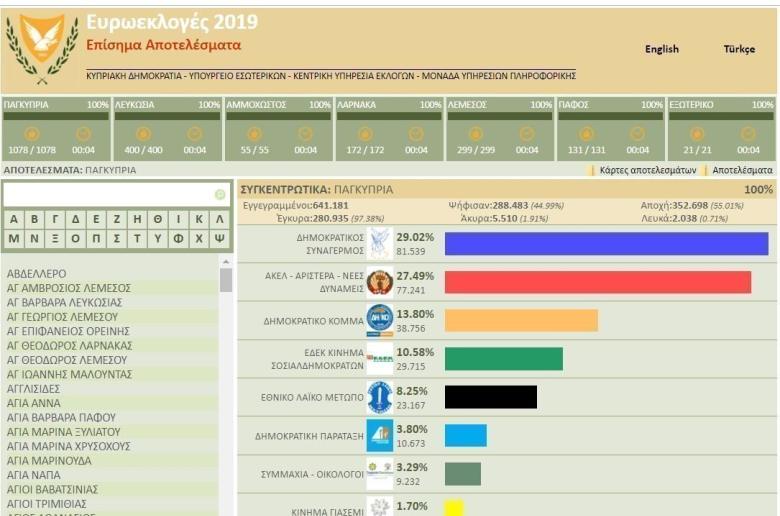This screenshot has height=516, width=780.
Task: Click the community list scrollbar thumb
Action: [x=226, y=280]
